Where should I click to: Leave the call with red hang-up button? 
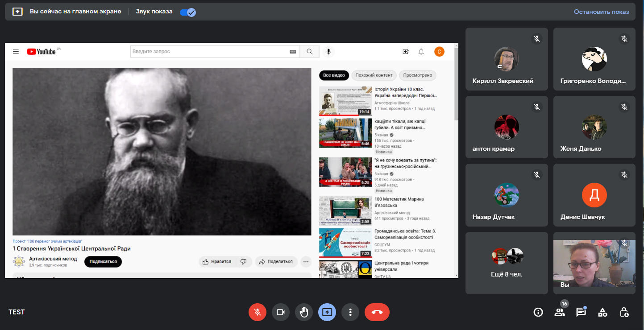[377, 312]
